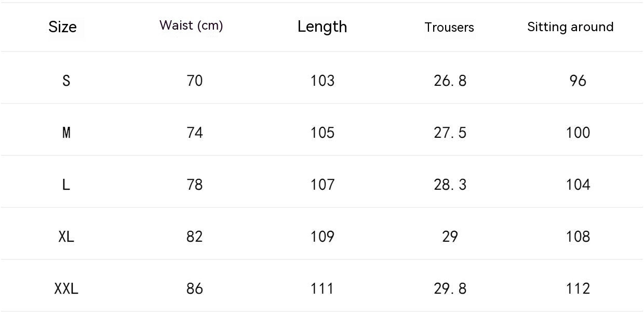This screenshot has height=316, width=644.
Task: Select sitting around value 96 for S
Action: [578, 81]
